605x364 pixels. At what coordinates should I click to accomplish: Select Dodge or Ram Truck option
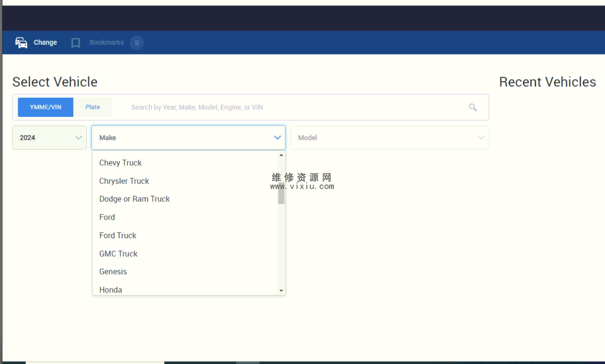click(185, 199)
